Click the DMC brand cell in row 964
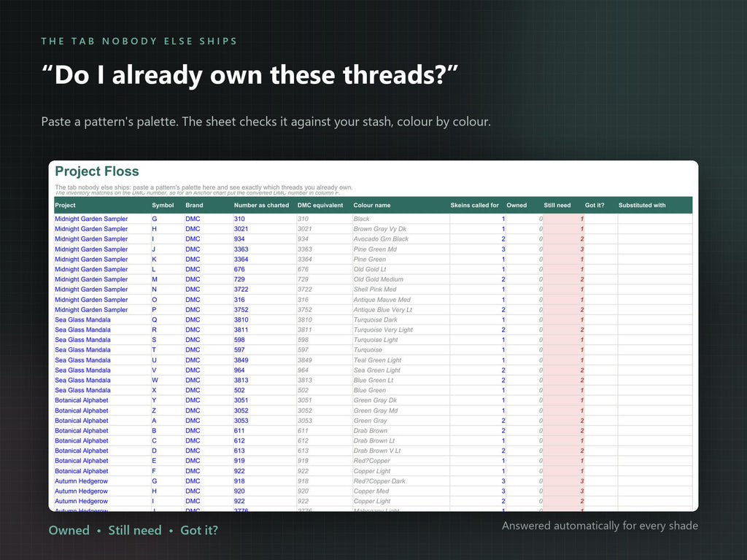 [193, 370]
